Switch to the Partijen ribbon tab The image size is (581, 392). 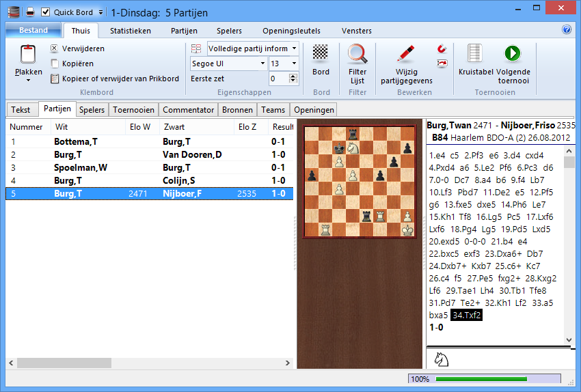coord(184,31)
